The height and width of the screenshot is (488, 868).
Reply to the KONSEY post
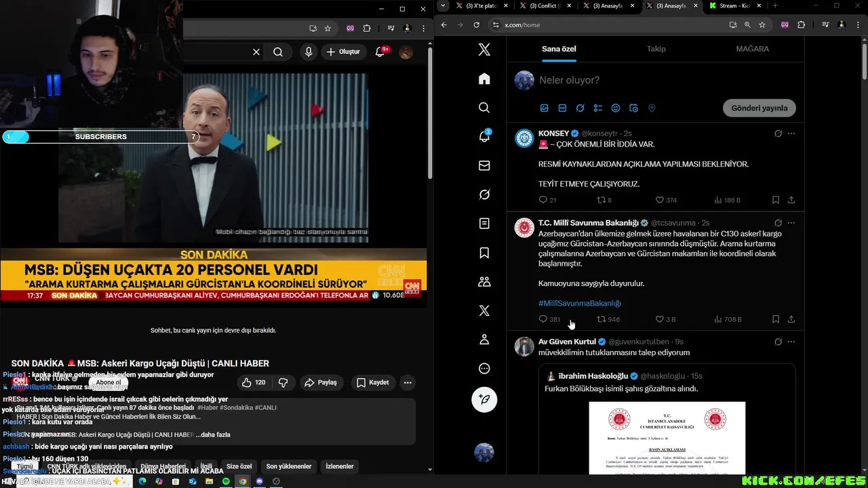(547, 200)
